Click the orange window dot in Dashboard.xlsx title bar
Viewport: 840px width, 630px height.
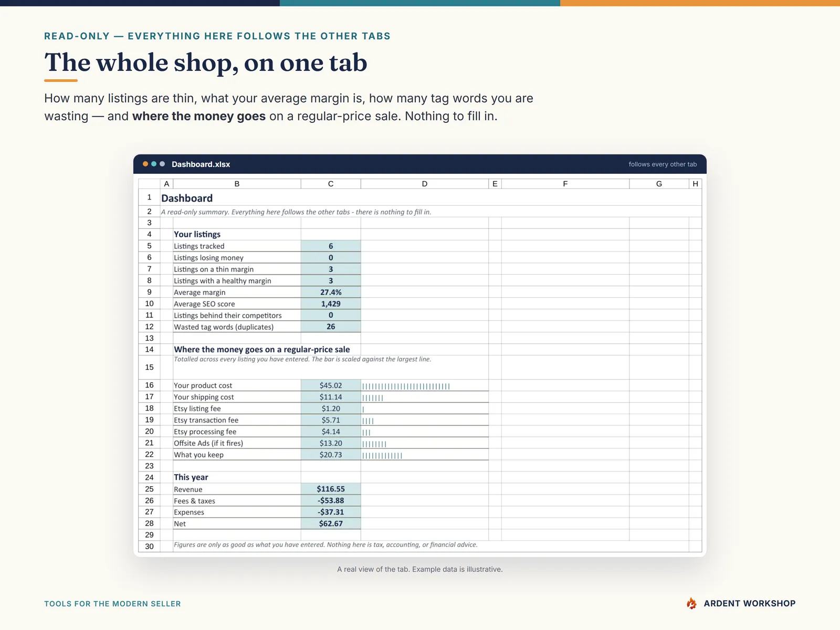tap(145, 164)
